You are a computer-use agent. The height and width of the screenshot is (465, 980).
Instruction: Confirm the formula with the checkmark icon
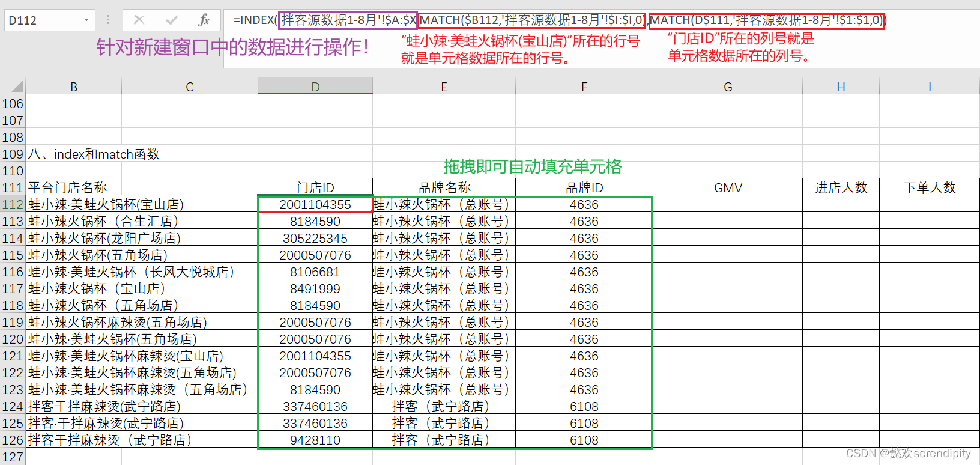(172, 20)
